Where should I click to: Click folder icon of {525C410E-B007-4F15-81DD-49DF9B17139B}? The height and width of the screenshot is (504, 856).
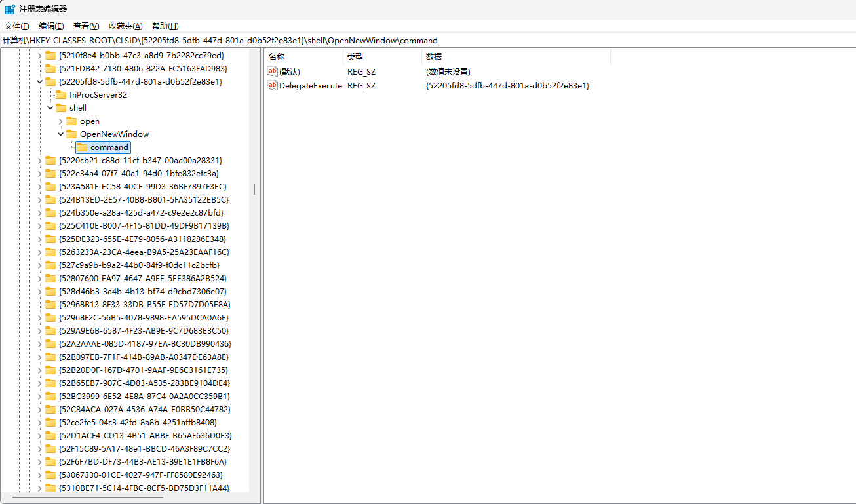50,226
